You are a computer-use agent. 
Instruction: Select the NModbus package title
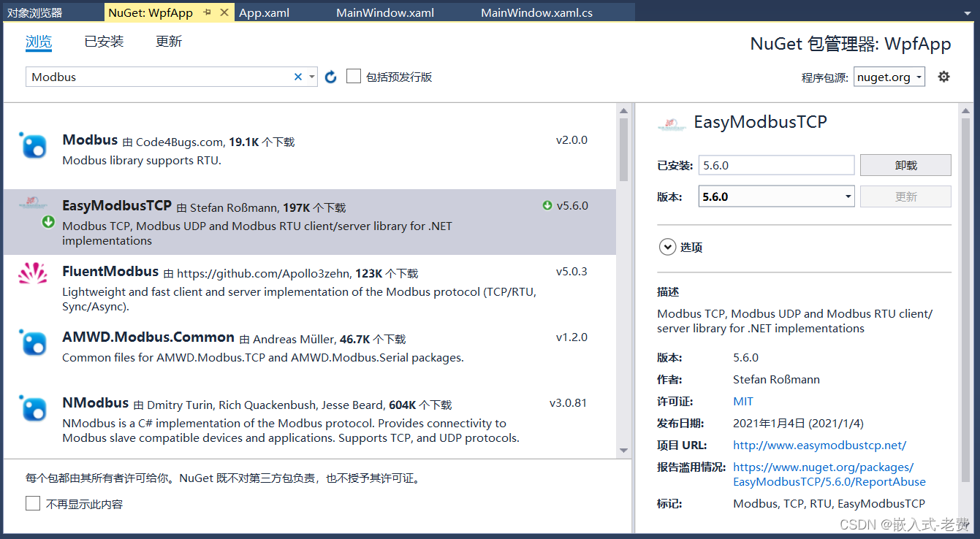[96, 403]
